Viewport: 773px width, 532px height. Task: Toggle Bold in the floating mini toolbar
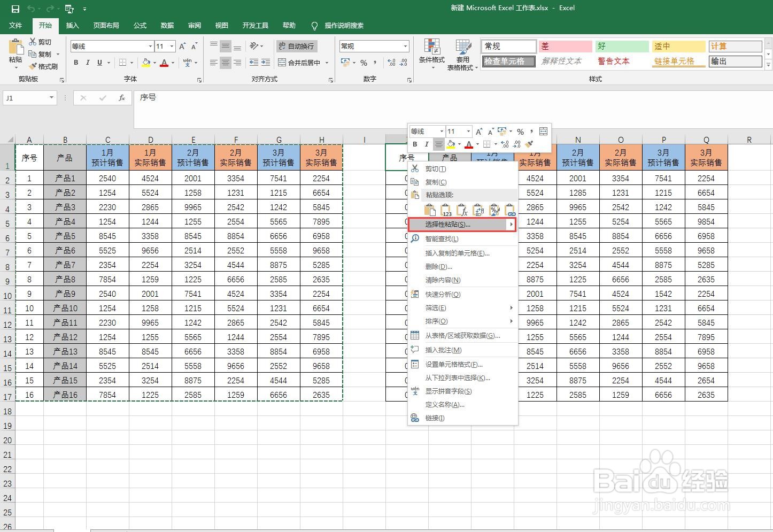pos(415,144)
